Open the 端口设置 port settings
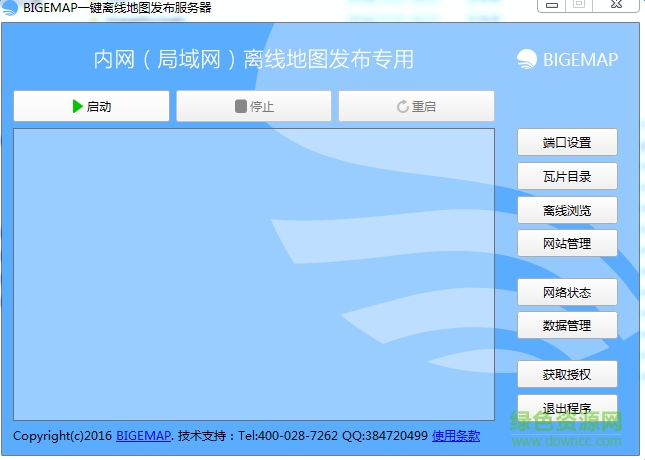 (567, 142)
